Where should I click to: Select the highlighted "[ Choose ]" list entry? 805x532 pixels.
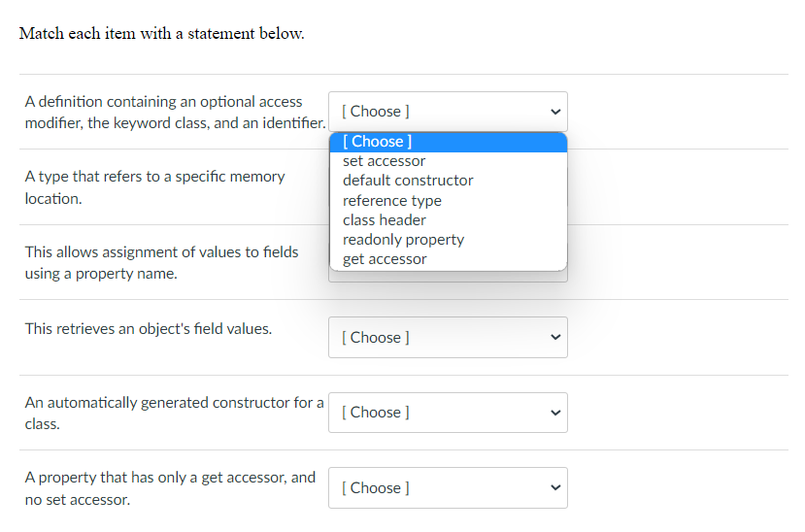coord(378,142)
